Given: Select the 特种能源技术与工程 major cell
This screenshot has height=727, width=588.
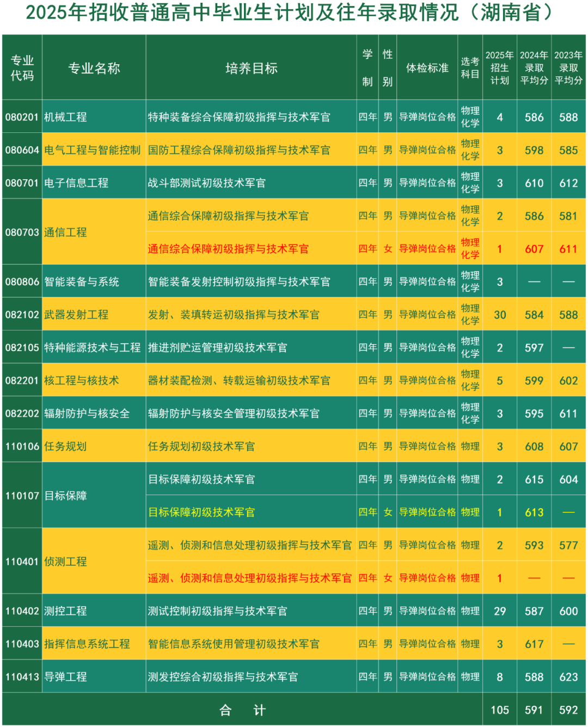Looking at the screenshot, I should click(x=94, y=347).
